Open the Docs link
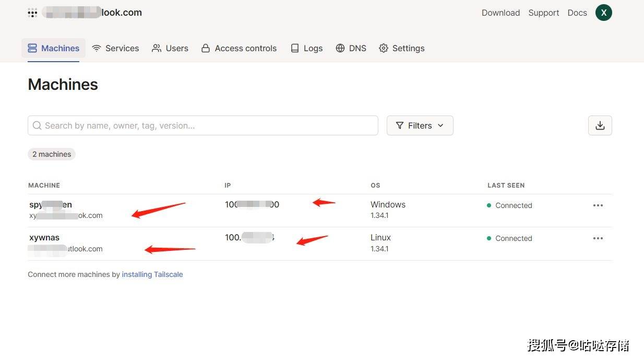The width and height of the screenshot is (644, 359). pos(577,13)
